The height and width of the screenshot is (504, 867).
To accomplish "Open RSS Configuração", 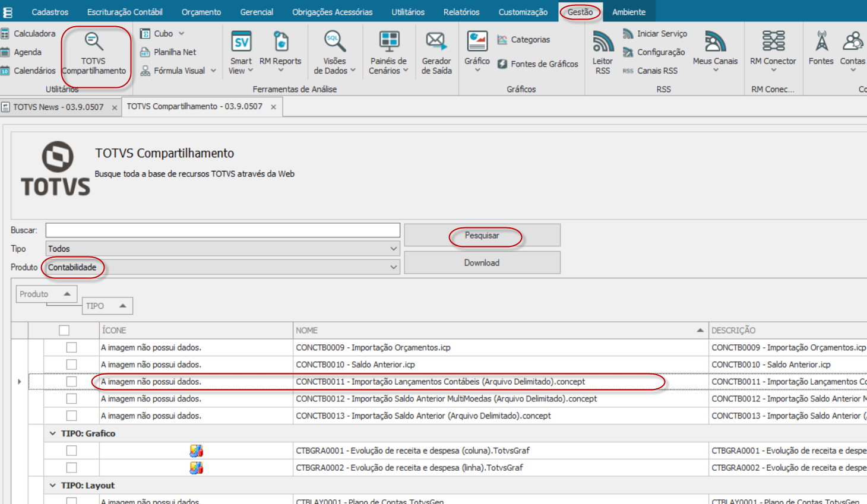I will [x=654, y=52].
